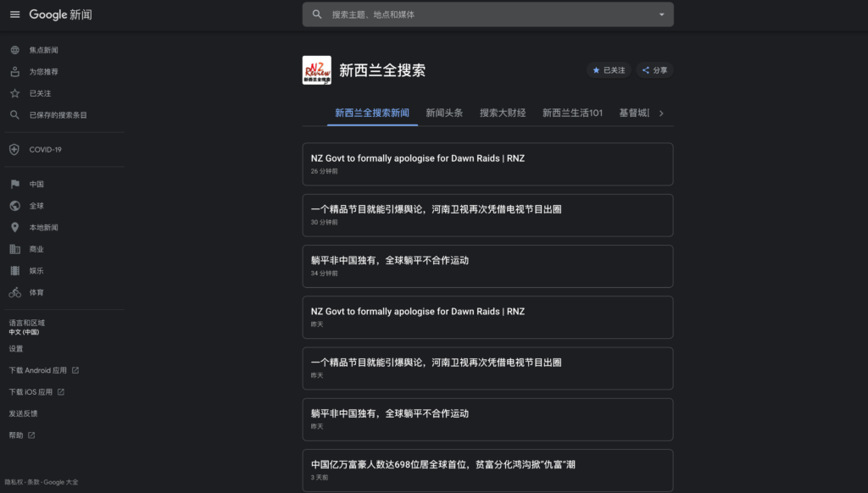Click 隐私权 footer link

[x=14, y=482]
